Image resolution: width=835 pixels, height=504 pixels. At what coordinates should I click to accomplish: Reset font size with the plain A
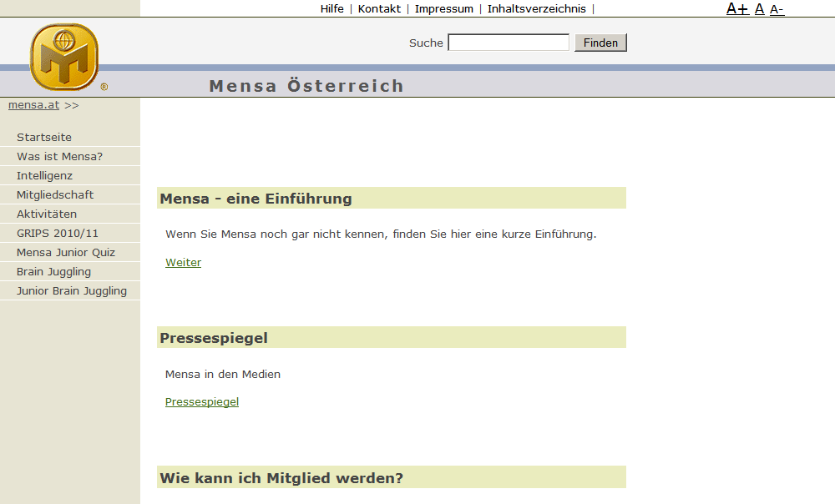[x=759, y=8]
